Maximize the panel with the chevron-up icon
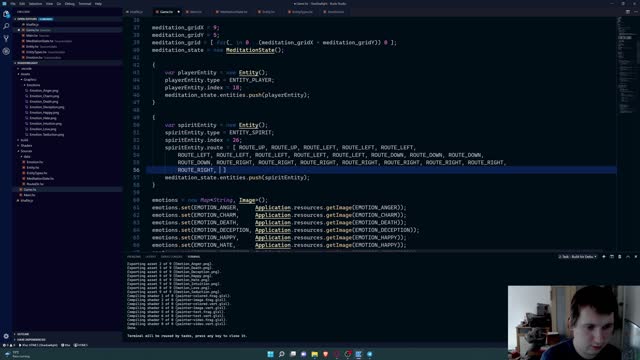The image size is (640, 360). pos(628,257)
